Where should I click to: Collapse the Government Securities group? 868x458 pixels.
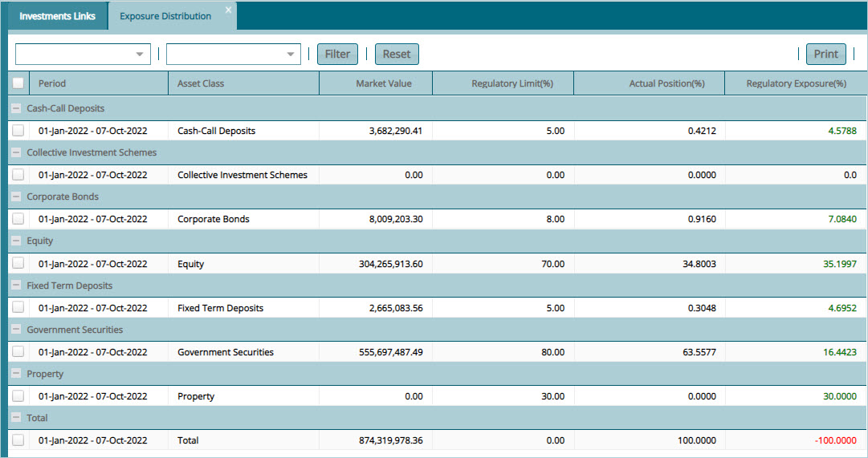[x=16, y=329]
